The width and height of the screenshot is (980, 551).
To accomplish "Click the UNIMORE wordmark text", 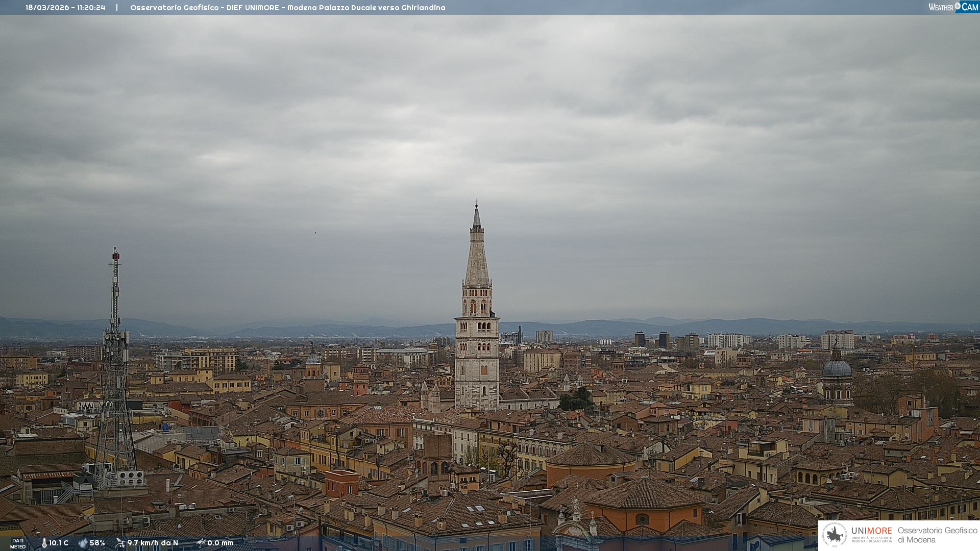I will [x=871, y=531].
